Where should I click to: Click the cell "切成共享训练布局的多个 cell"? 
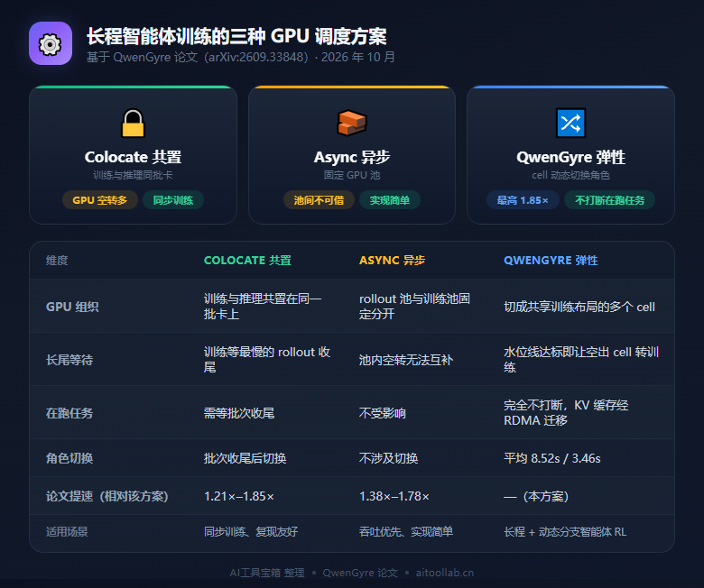[579, 307]
